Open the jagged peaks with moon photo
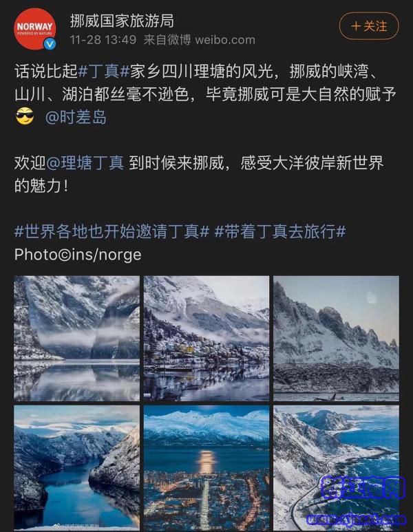 click(x=337, y=339)
